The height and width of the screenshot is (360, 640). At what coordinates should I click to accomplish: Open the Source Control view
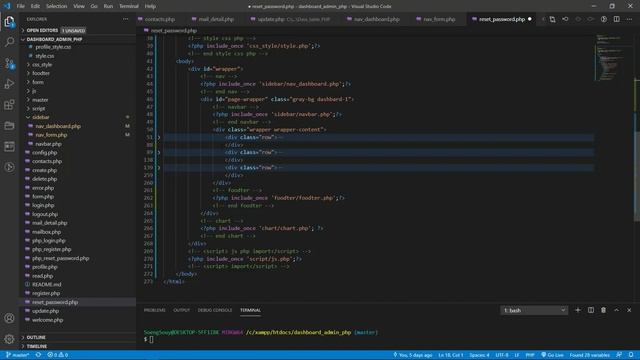click(9, 63)
